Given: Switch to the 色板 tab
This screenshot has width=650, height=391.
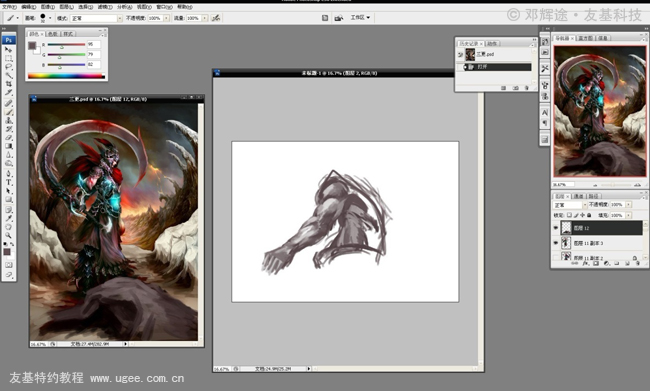Looking at the screenshot, I should point(53,34).
